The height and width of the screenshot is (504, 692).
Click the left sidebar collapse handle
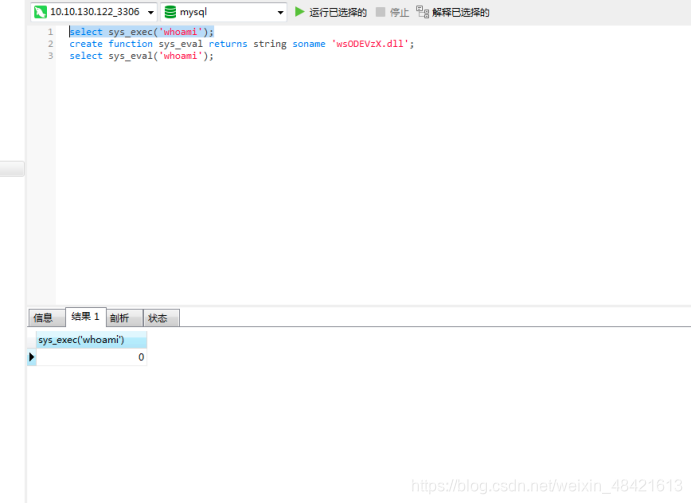click(x=12, y=169)
